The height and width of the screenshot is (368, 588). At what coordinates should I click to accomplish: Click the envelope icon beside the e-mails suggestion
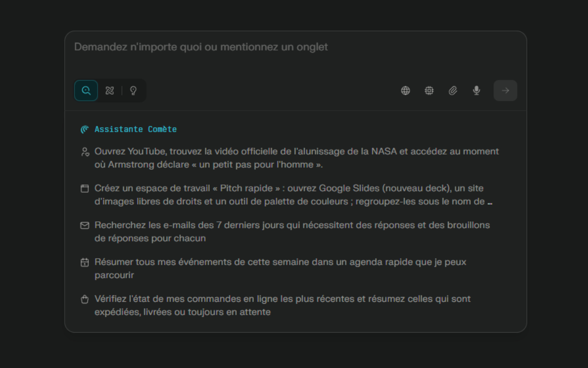(85, 225)
